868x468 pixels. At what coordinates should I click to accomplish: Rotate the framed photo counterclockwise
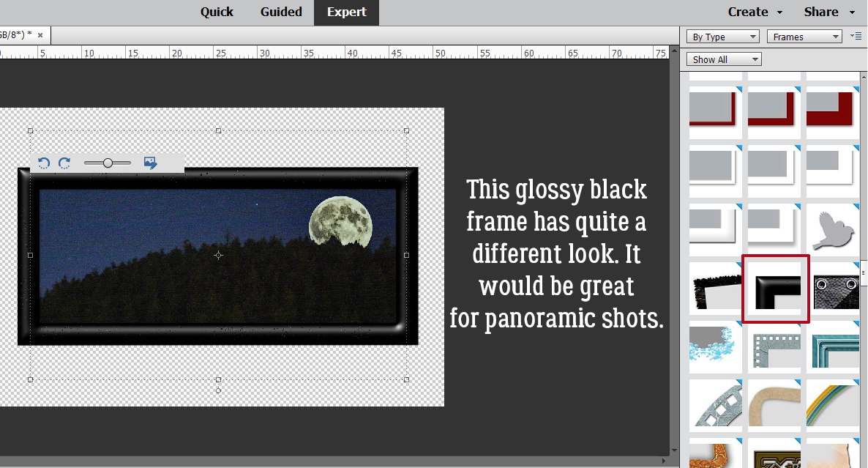[x=44, y=163]
